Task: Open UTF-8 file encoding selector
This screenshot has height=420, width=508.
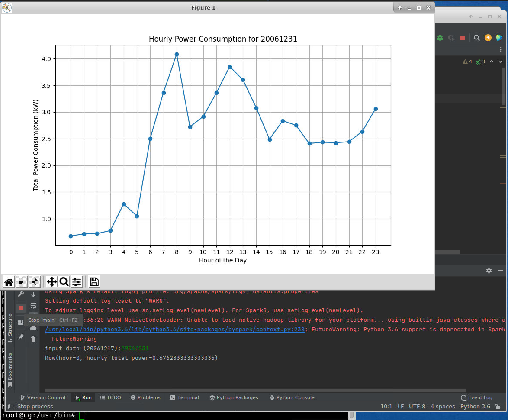Action: pyautogui.click(x=417, y=407)
